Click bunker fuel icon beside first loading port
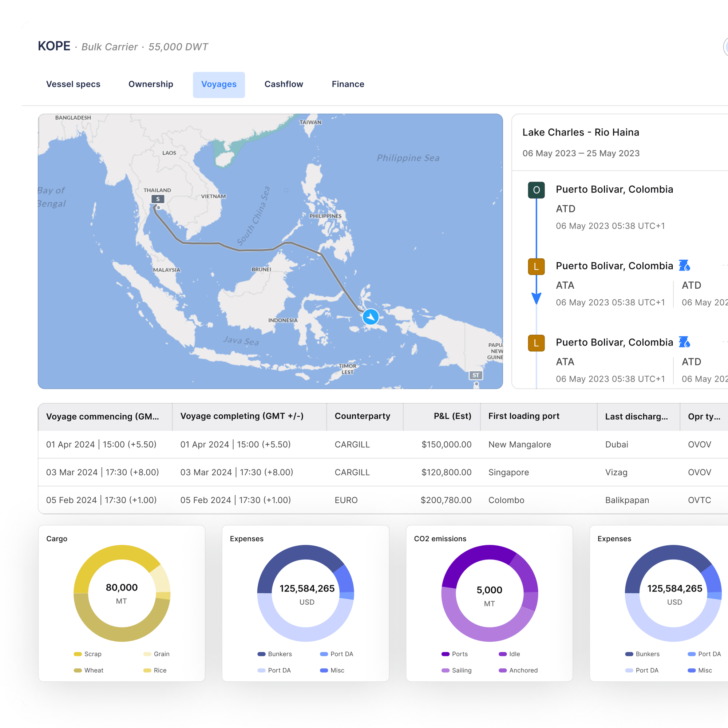Image resolution: width=728 pixels, height=728 pixels. pos(684,266)
